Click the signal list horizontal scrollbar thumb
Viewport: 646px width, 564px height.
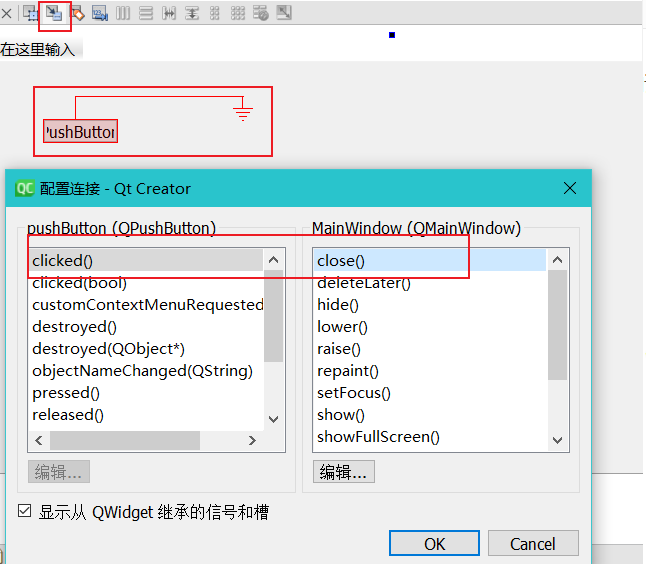coord(125,440)
